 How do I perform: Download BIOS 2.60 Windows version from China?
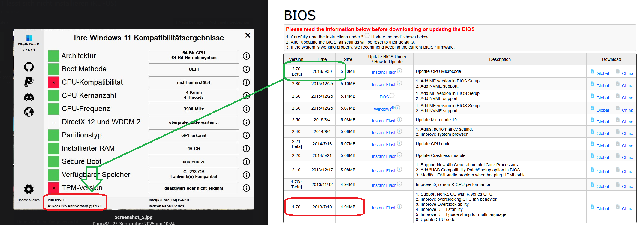[x=627, y=110]
